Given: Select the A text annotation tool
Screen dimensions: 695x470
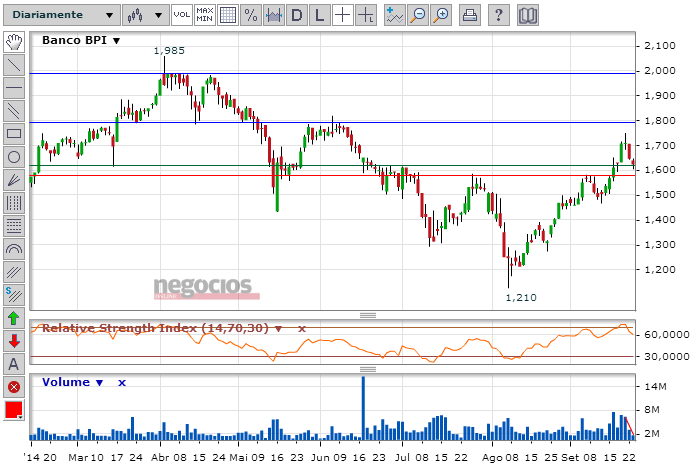Looking at the screenshot, I should 14,364.
